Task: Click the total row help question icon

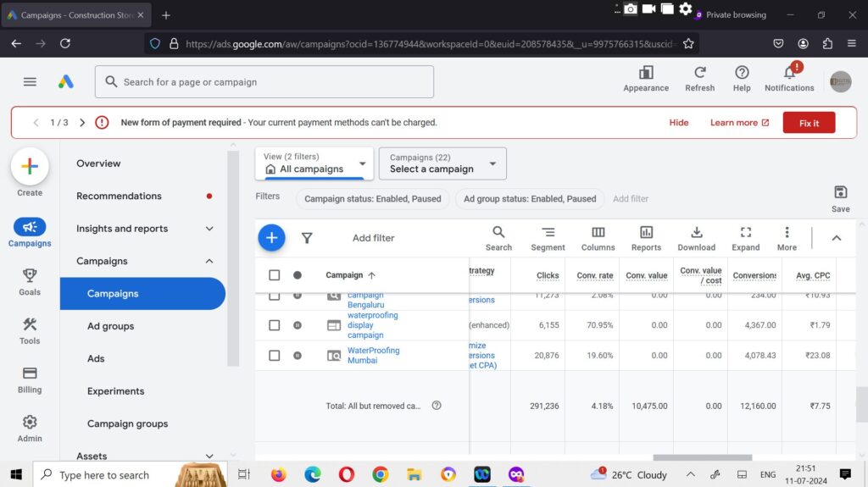Action: [437, 405]
